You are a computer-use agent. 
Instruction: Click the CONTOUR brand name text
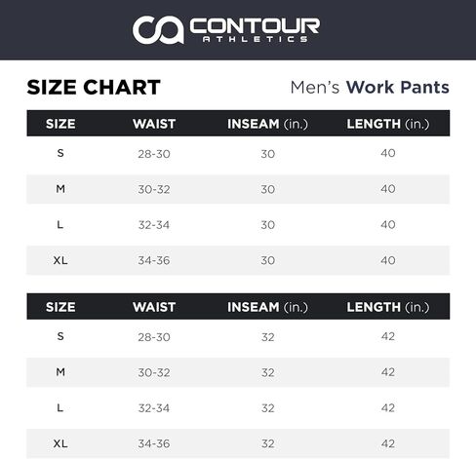pyautogui.click(x=255, y=25)
